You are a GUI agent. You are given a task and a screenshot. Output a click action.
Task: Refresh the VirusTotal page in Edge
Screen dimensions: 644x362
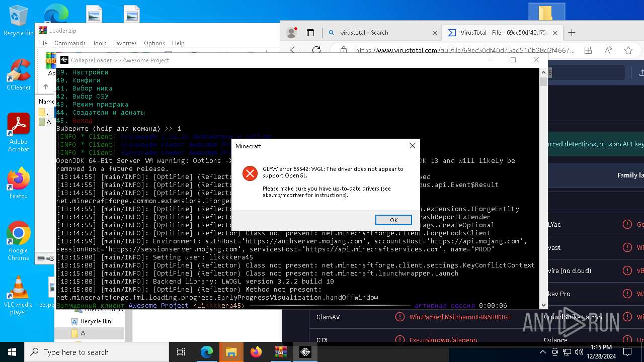pos(316,50)
